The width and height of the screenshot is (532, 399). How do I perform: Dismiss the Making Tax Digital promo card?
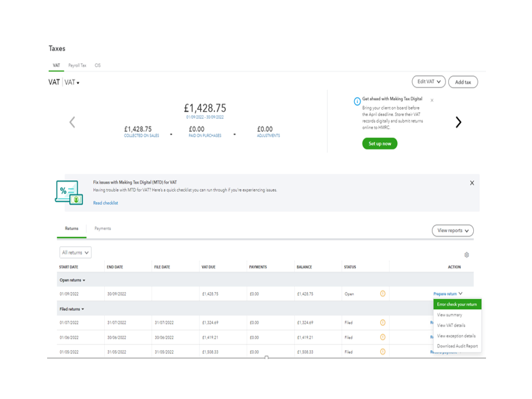432,100
